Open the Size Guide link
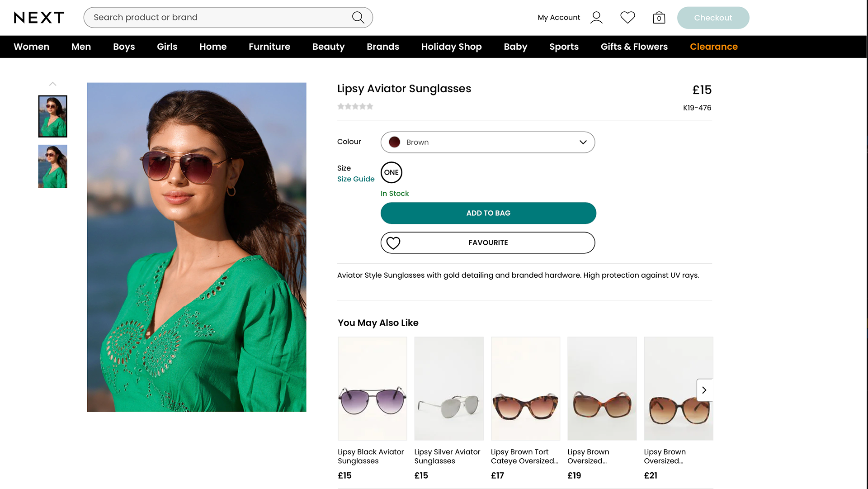This screenshot has width=868, height=489. [356, 179]
